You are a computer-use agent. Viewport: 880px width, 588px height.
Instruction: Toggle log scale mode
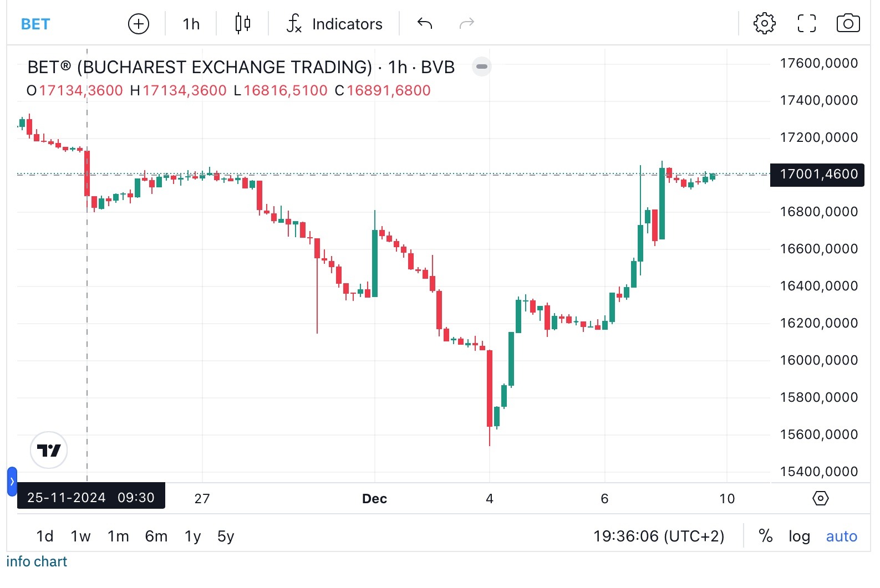(x=799, y=536)
